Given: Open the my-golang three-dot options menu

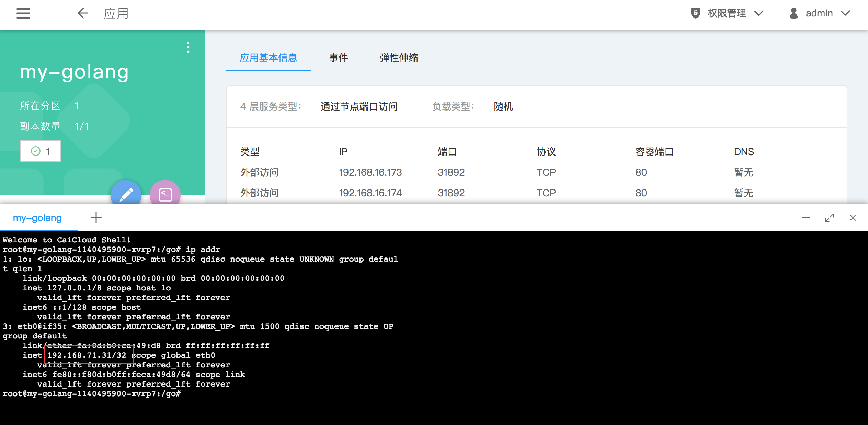Looking at the screenshot, I should (x=188, y=47).
